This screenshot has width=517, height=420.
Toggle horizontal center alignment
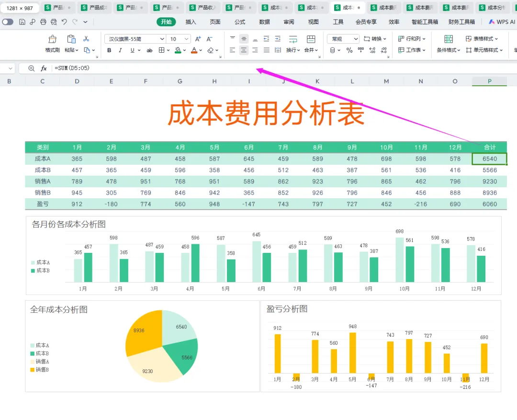tap(244, 50)
